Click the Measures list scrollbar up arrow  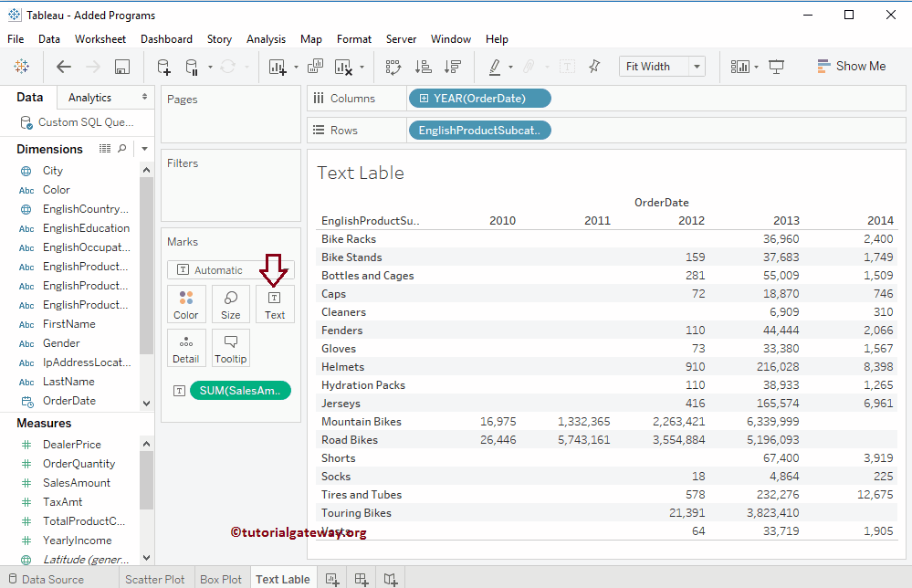147,444
